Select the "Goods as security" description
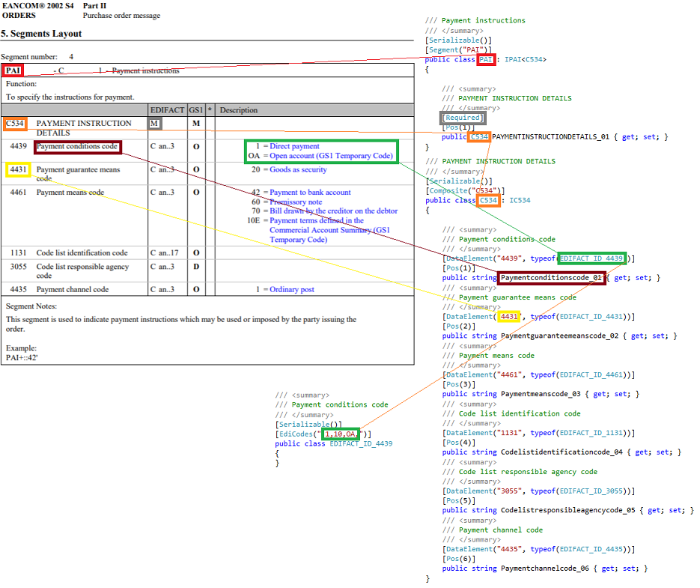Image resolution: width=700 pixels, height=588 pixels. pos(298,169)
